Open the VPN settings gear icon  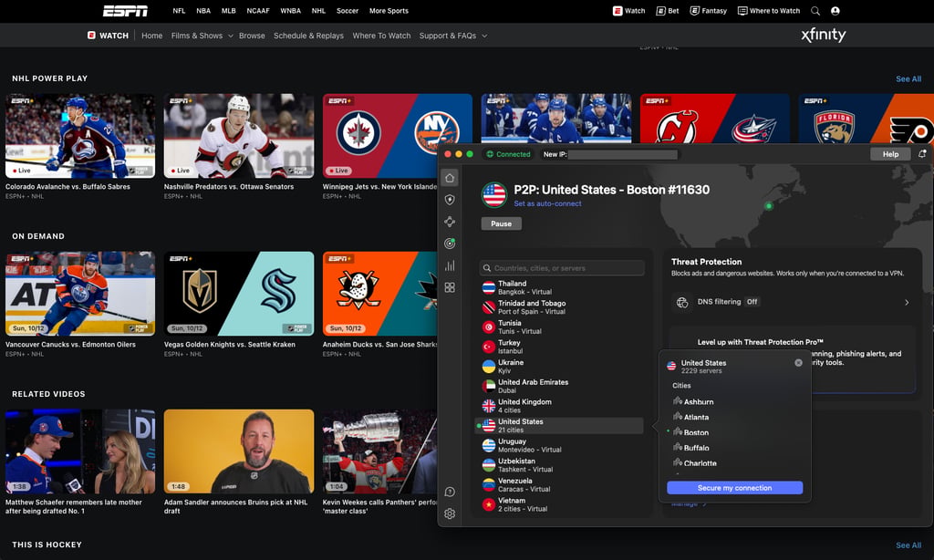click(450, 513)
